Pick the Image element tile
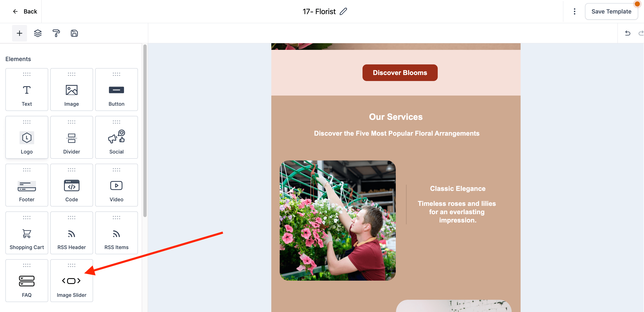 71,90
